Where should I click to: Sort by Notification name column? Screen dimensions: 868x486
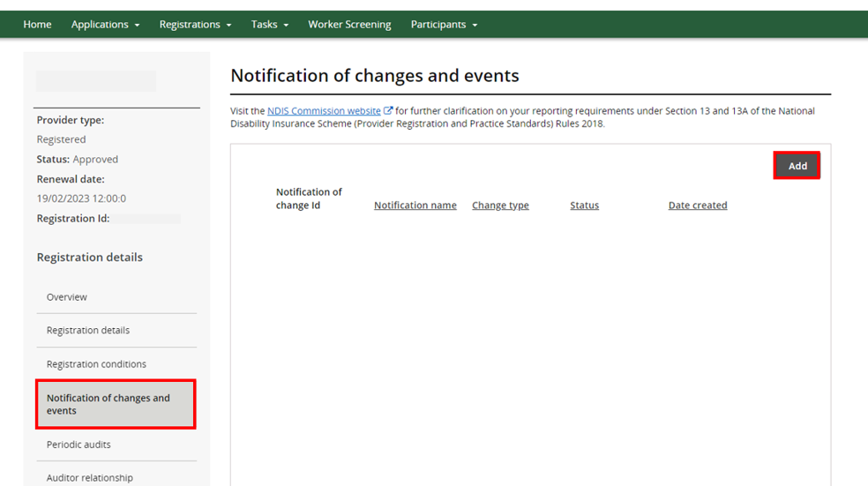[x=415, y=206]
